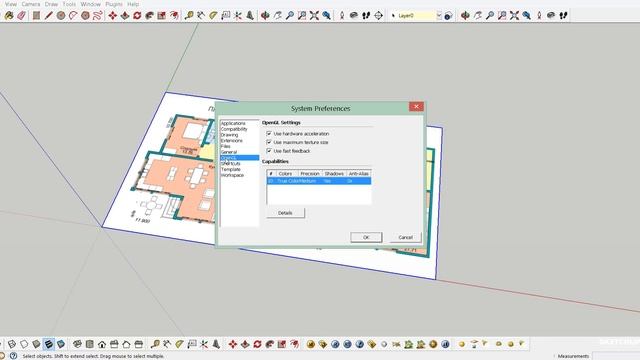Viewport: 640px width, 360px height.
Task: Toggle Use hardware acceleration checkbox
Action: 269,133
